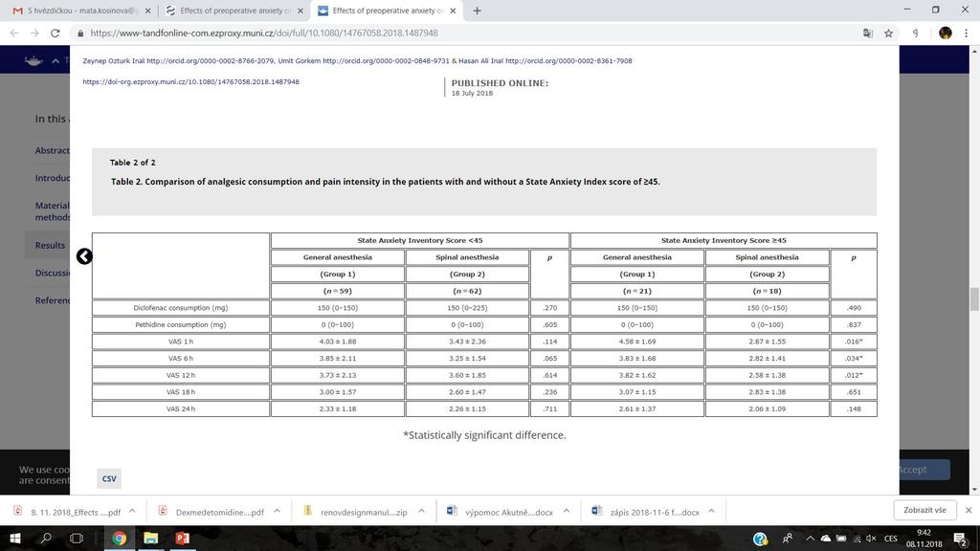The image size is (980, 551).
Task: Select the Pethidine consumption (mg) row label
Action: click(181, 325)
